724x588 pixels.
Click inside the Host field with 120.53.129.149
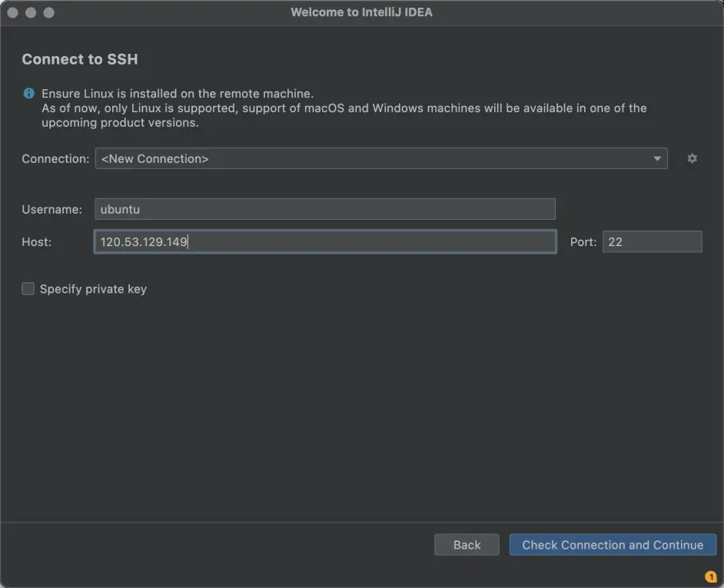pyautogui.click(x=325, y=241)
